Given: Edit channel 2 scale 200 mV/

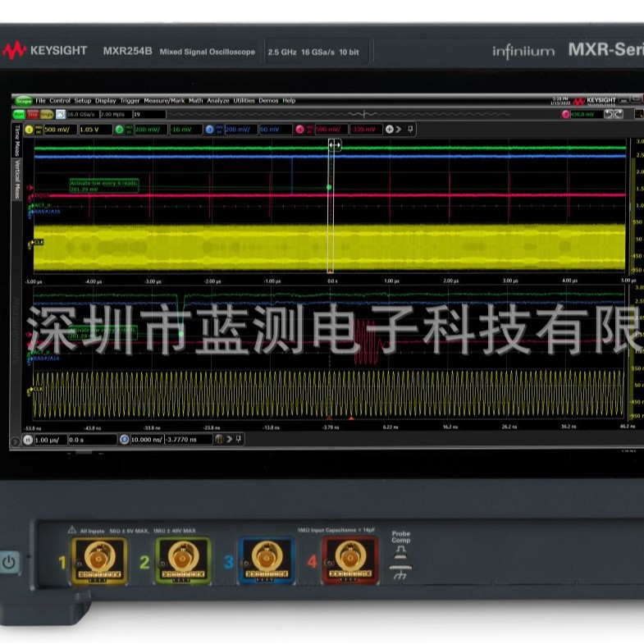Looking at the screenshot, I should click(151, 130).
